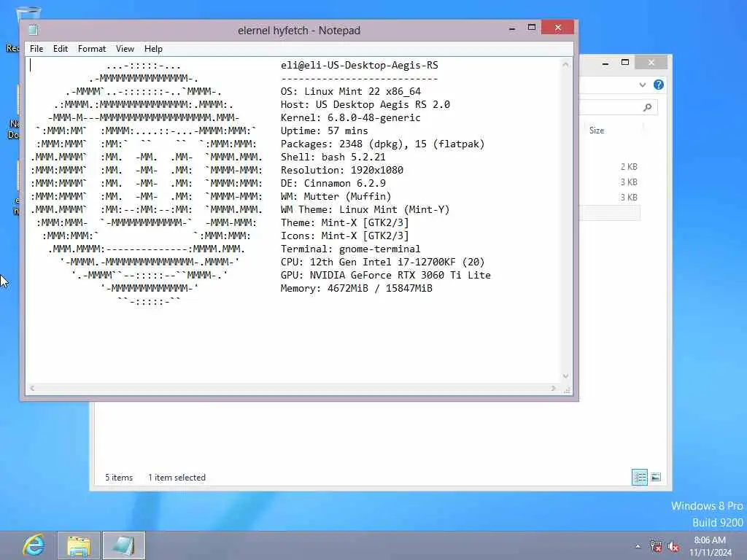
Task: Close the Explorer window behind Notepad
Action: (x=651, y=63)
